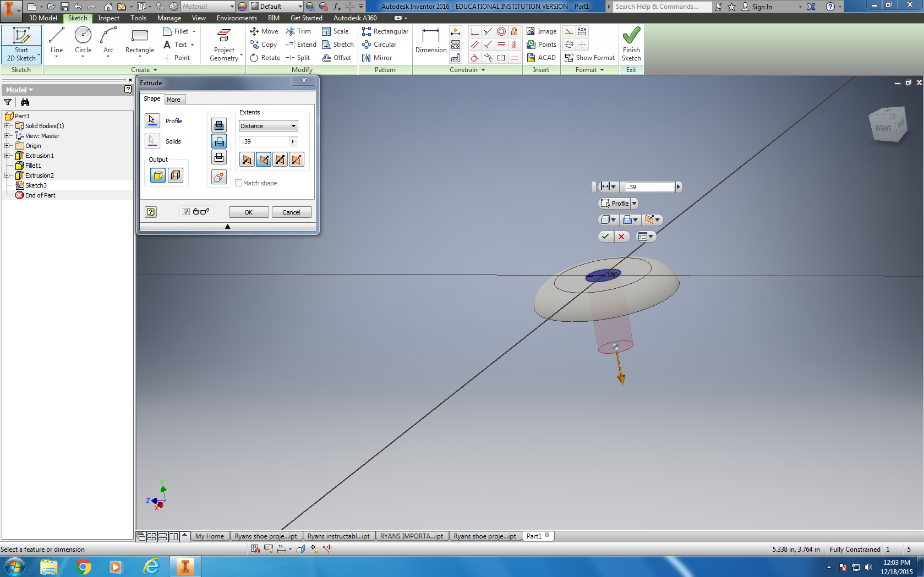Set extrude Direction 2
The image size is (924, 577).
264,160
